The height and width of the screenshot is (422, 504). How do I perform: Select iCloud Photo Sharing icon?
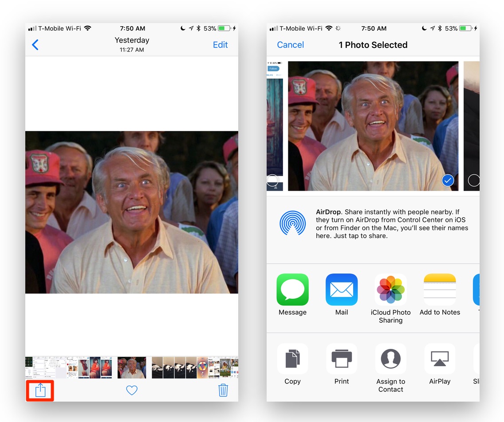click(390, 289)
